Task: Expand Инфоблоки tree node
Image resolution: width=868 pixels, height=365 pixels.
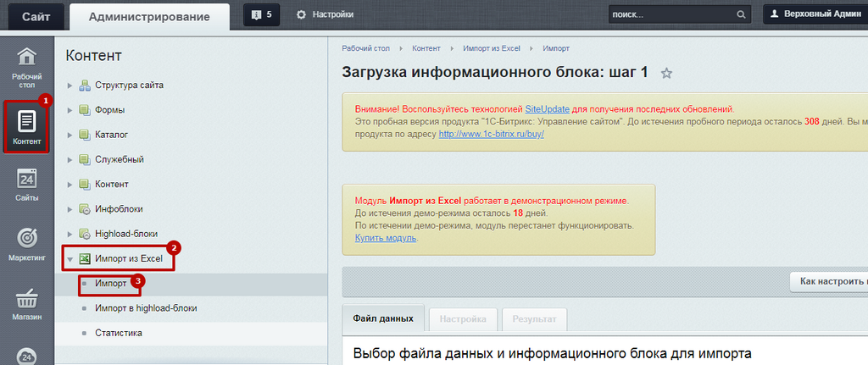Action: [70, 209]
